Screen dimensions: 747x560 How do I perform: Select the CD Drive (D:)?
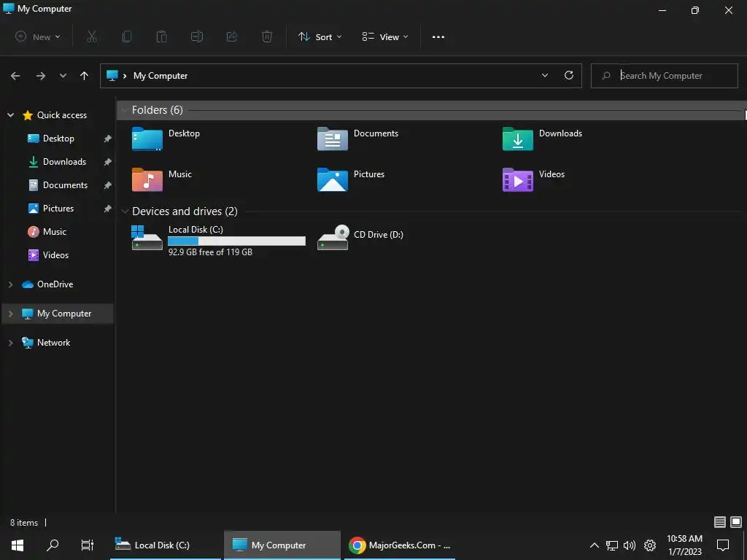360,237
